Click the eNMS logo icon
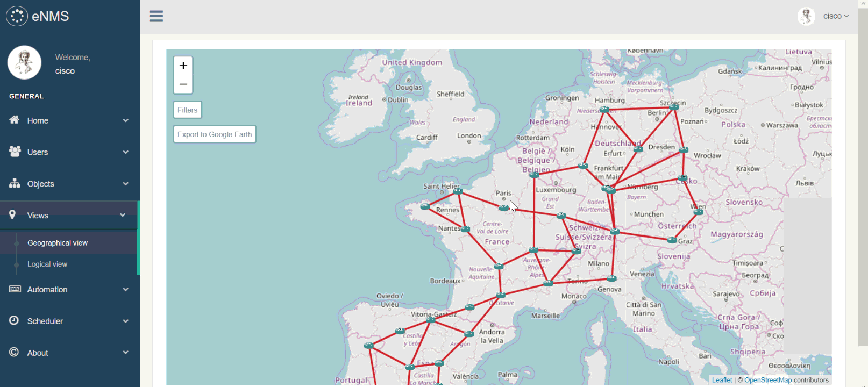 17,16
